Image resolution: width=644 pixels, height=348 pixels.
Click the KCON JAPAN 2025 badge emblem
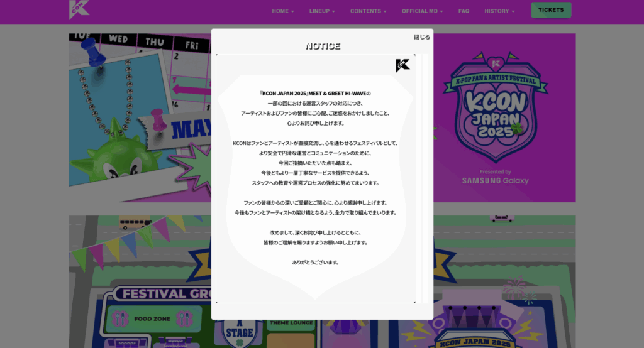pyautogui.click(x=496, y=107)
